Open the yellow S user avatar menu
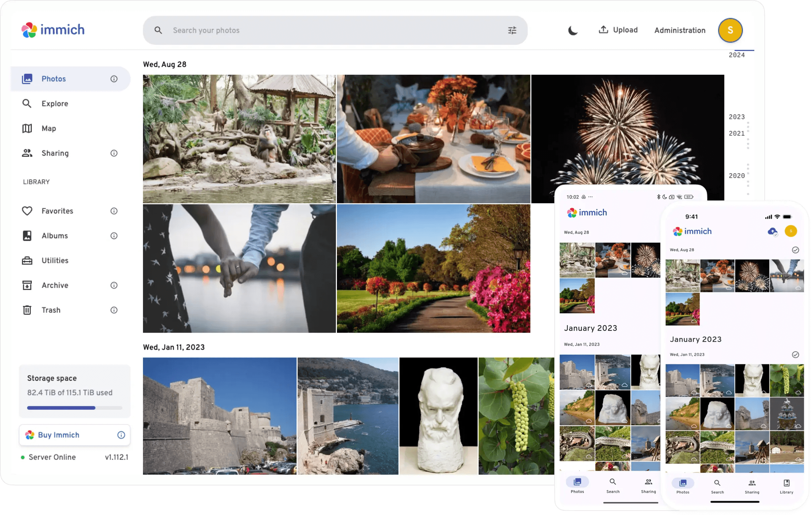Viewport: 812px width, 523px height. 730,31
